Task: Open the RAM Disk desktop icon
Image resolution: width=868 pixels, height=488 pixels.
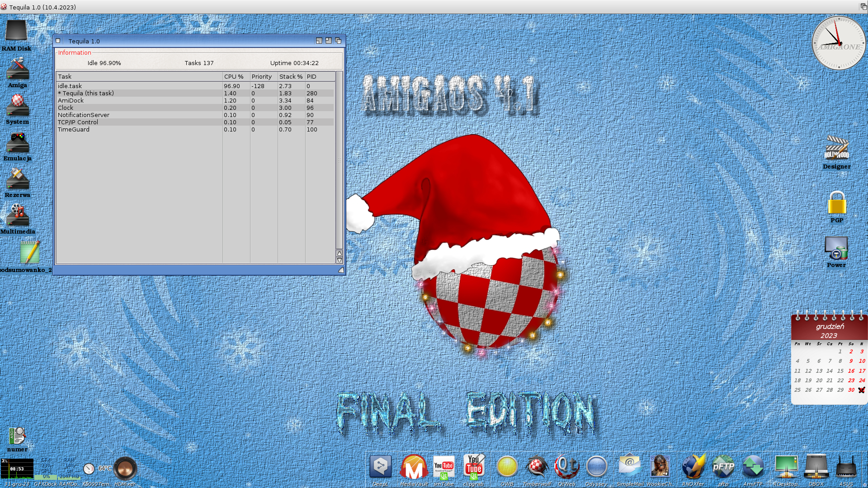Action: (x=16, y=35)
